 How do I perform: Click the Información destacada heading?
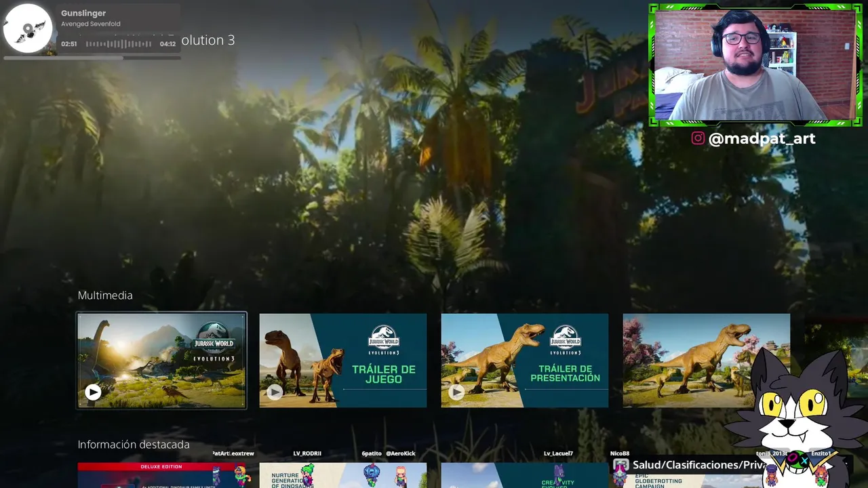pyautogui.click(x=134, y=445)
